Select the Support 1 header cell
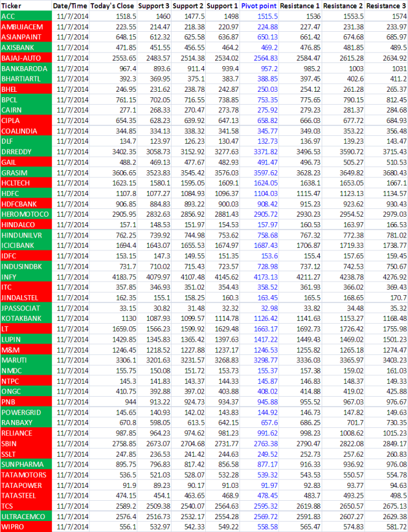 click(222, 6)
